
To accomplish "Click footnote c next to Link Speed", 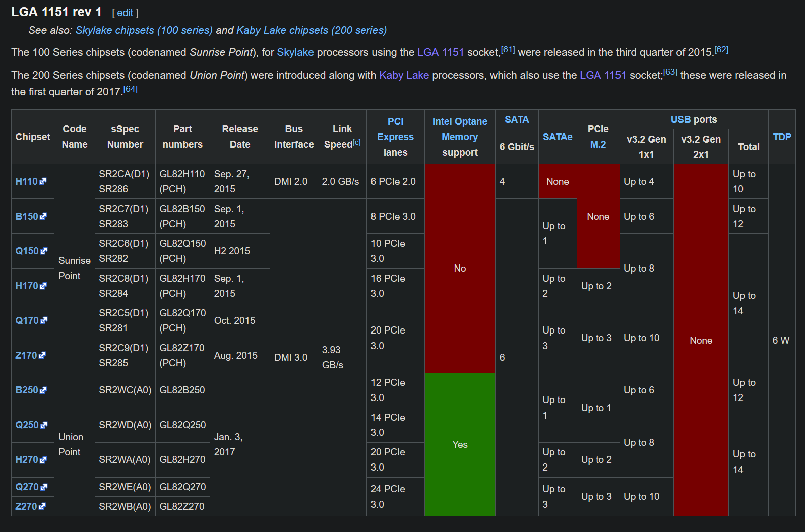I will tap(357, 142).
